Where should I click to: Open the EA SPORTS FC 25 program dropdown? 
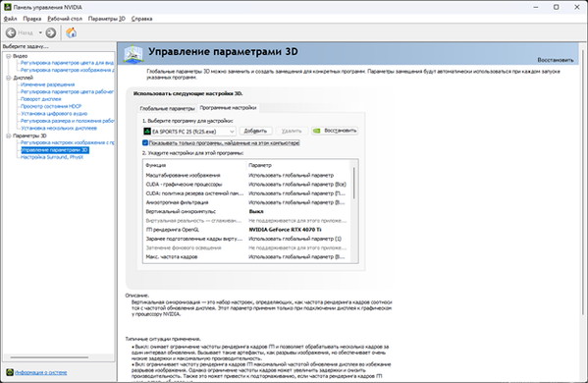tap(189, 132)
